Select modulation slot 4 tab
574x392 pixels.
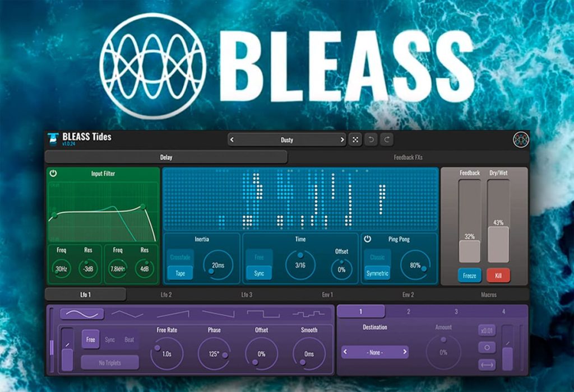coord(504,311)
